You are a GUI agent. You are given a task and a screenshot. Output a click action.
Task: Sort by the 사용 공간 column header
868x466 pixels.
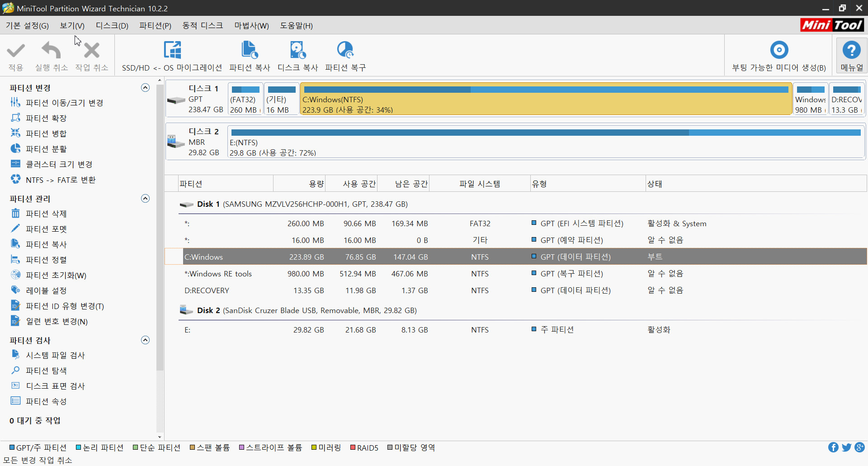351,184
